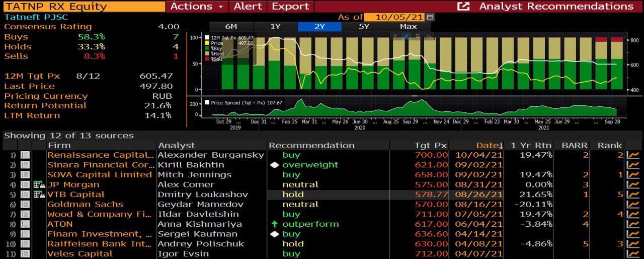Screen dimensions: 644x259
Task: Click the zoom magnifier in chart toolbar
Action: point(429,36)
